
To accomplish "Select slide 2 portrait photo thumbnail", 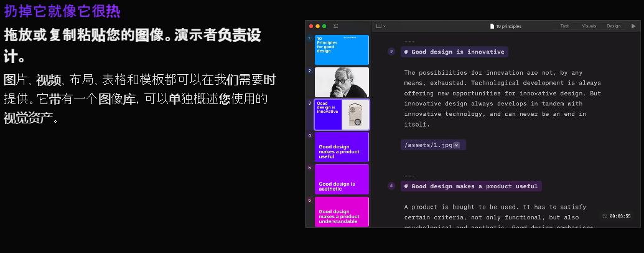I will click(342, 82).
